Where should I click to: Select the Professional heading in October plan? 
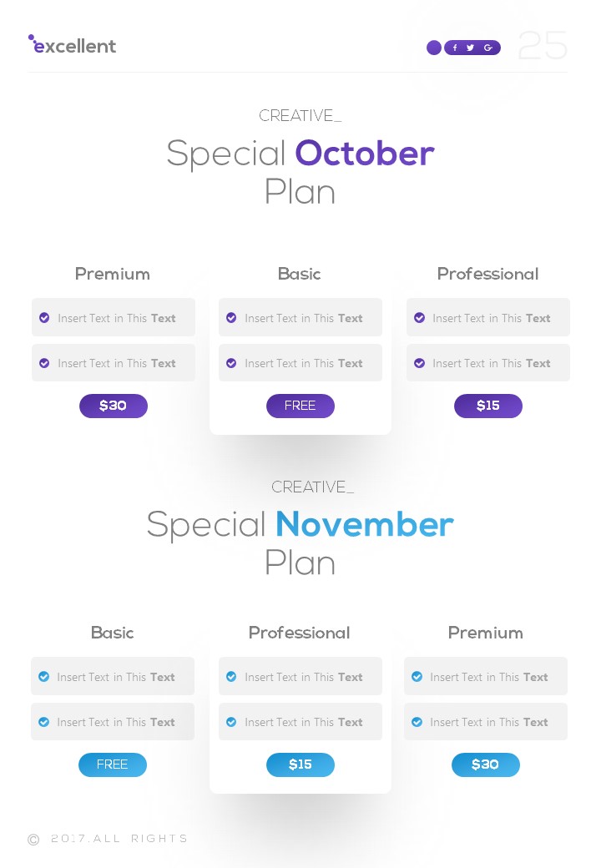pos(487,274)
